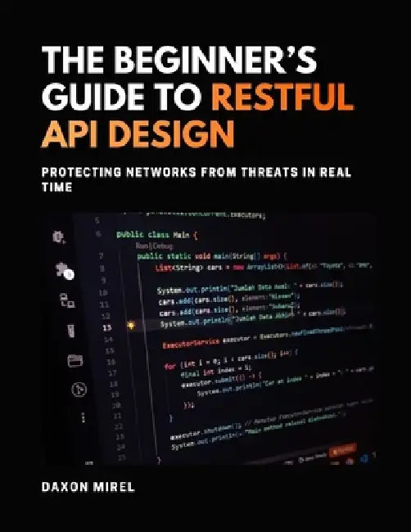Click line number 7 in the gutter
This screenshot has height=532, width=411.
click(102, 256)
